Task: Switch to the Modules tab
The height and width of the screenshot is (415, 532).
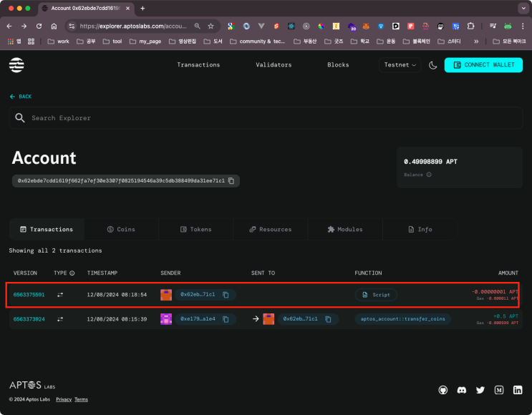Action: [345, 229]
